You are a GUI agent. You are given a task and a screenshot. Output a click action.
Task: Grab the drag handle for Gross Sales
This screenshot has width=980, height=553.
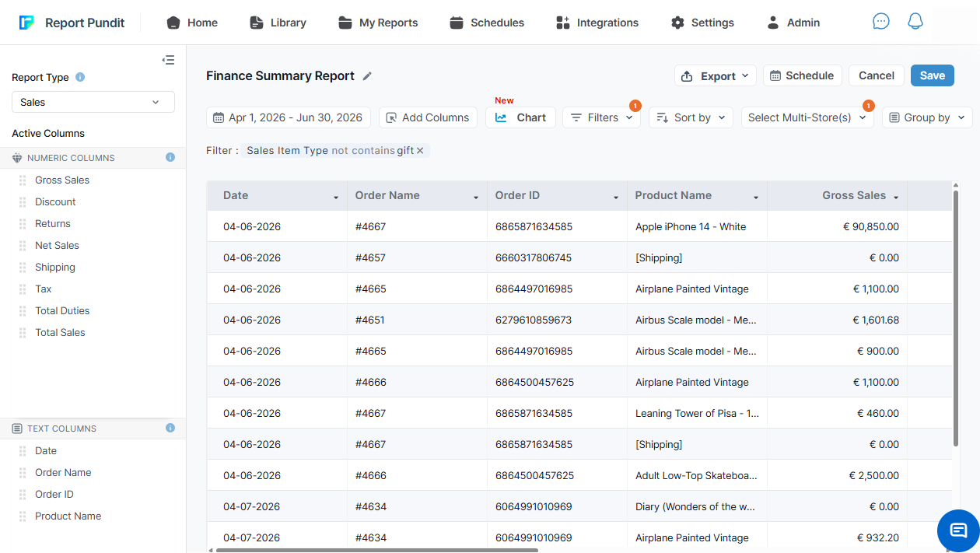(23, 180)
